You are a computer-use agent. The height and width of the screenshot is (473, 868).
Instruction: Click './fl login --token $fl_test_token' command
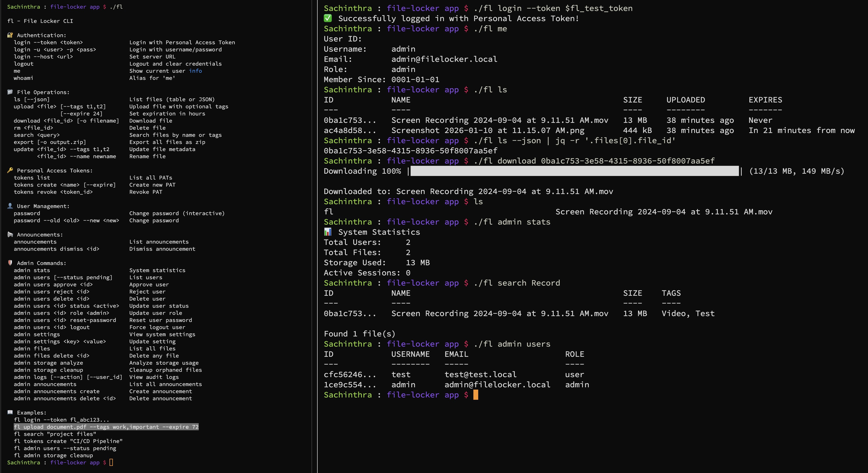[553, 8]
